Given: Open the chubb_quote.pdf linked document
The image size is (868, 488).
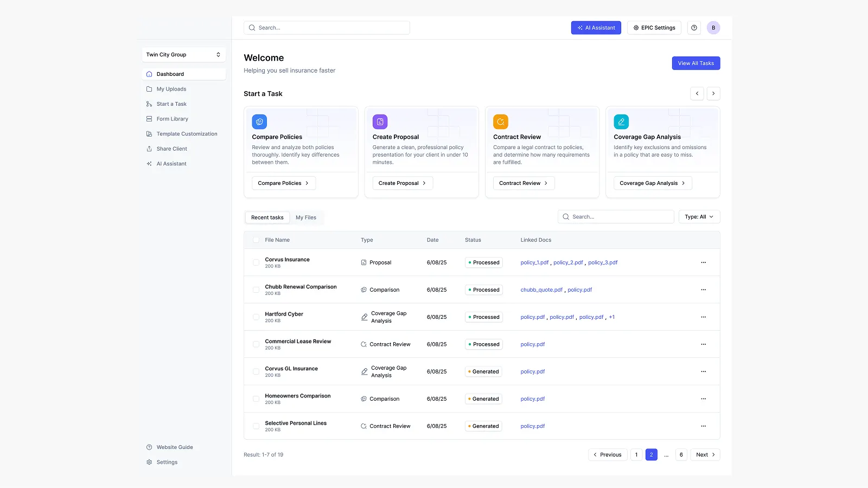Looking at the screenshot, I should tap(541, 290).
